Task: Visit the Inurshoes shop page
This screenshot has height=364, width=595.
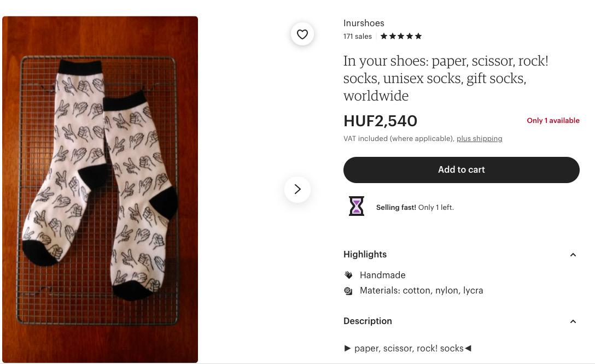Action: [364, 23]
